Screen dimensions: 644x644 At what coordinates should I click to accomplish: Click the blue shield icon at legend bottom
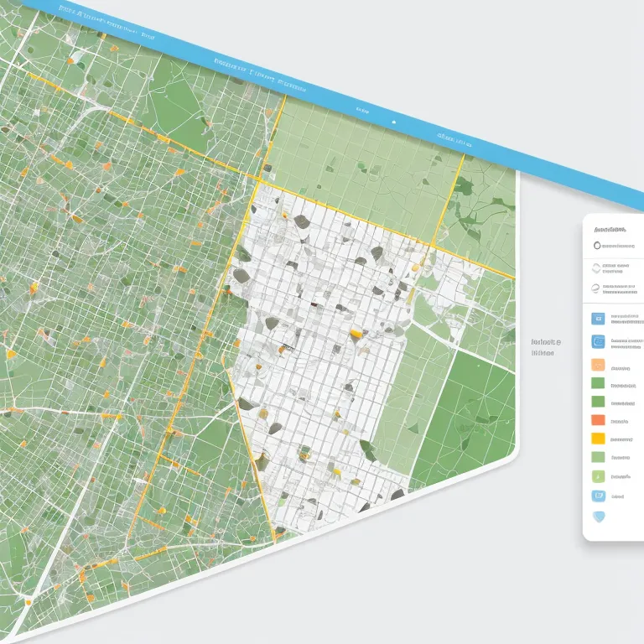[598, 517]
